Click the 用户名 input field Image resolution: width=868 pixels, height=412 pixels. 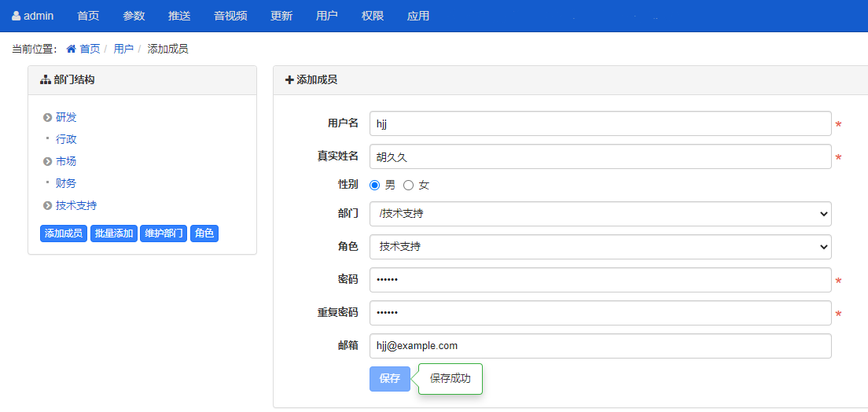pos(600,123)
